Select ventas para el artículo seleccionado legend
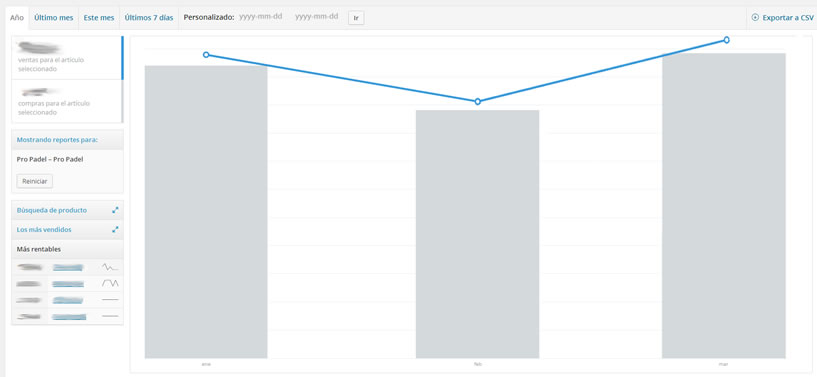The width and height of the screenshot is (817, 377). tap(66, 58)
